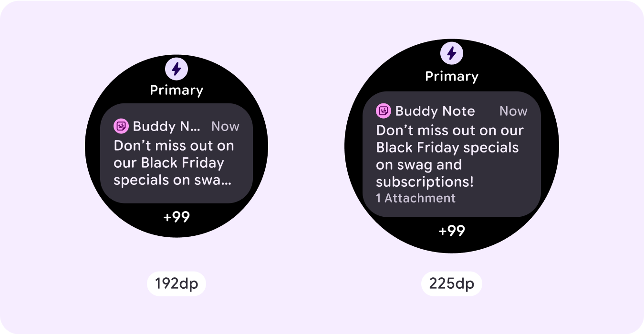Click the Now timestamp on the 192dp watch
Viewport: 644px width, 334px height.
(225, 126)
